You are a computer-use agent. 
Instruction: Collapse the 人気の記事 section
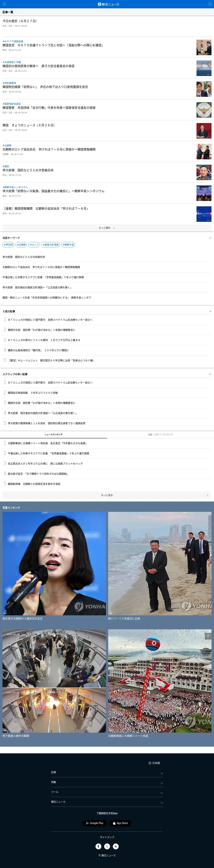pyautogui.click(x=210, y=311)
